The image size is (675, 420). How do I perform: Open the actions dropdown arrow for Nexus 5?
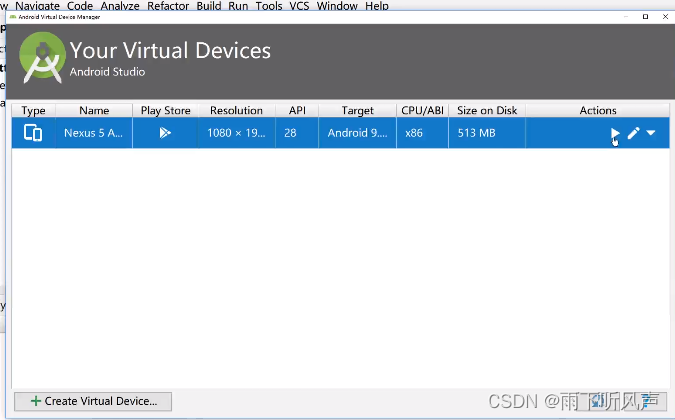[650, 133]
